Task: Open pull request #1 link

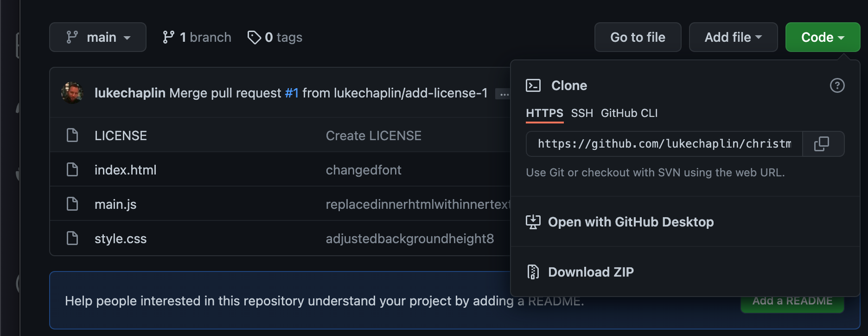Action: pos(292,93)
